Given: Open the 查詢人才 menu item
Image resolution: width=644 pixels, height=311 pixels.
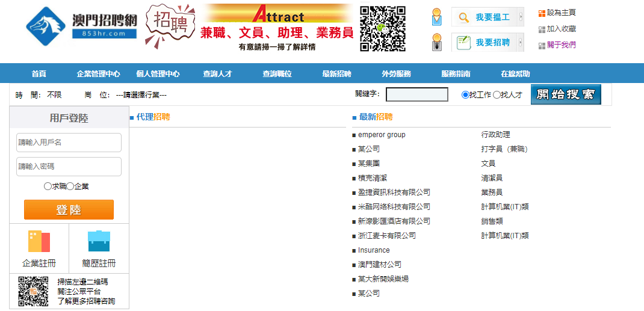Looking at the screenshot, I should tap(218, 74).
